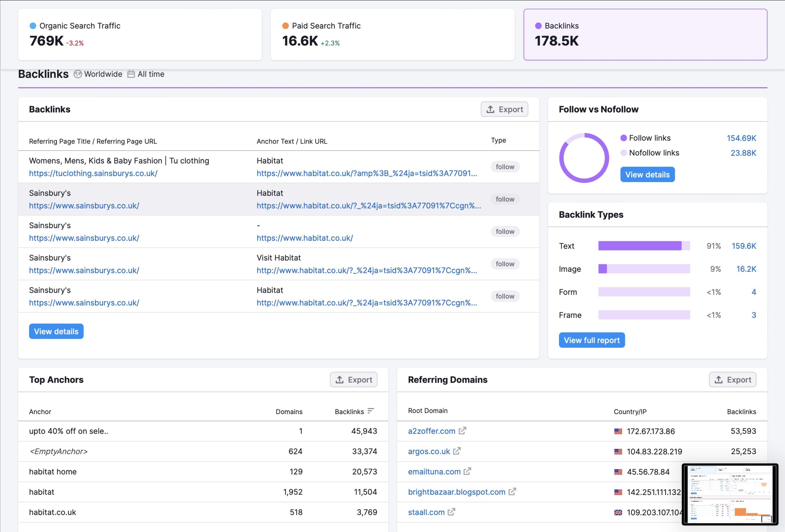Click the '<EmptyAnchor>' row
The image size is (785, 532).
[203, 451]
